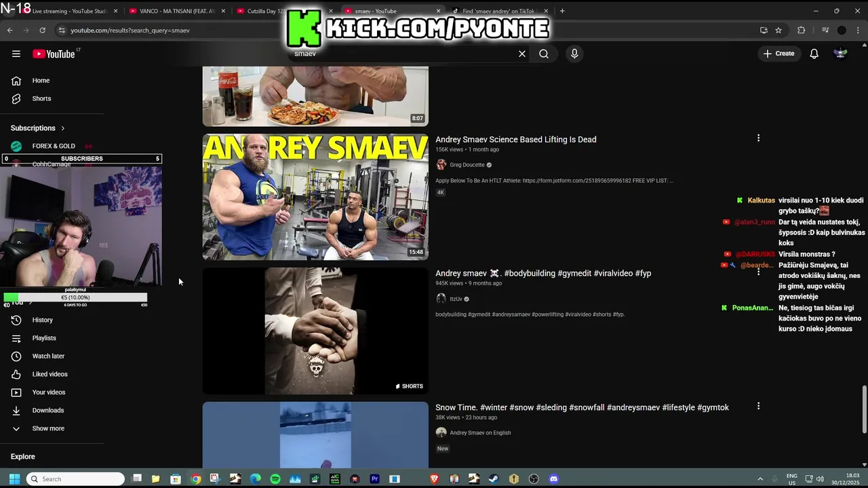
Task: Reload the page in Chrome
Action: click(42, 30)
